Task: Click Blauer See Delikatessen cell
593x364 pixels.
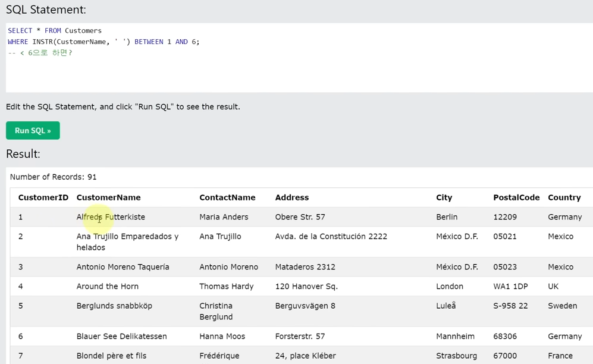Action: 121,337
